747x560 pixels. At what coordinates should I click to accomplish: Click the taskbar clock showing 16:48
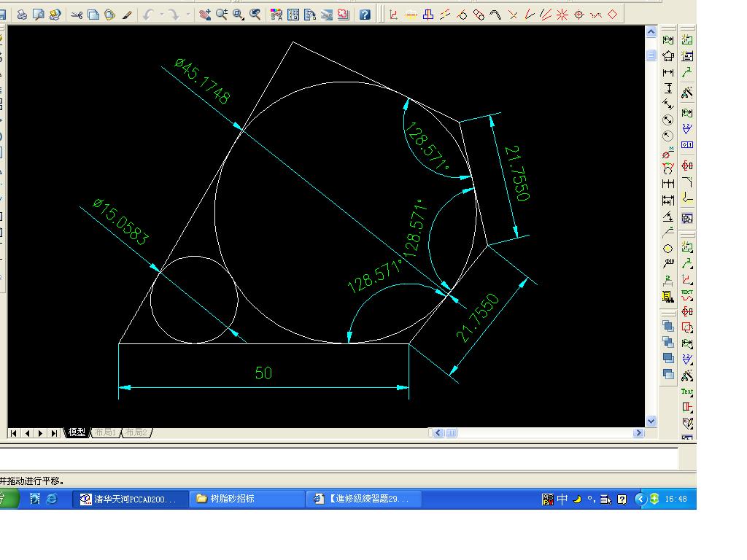coord(676,499)
